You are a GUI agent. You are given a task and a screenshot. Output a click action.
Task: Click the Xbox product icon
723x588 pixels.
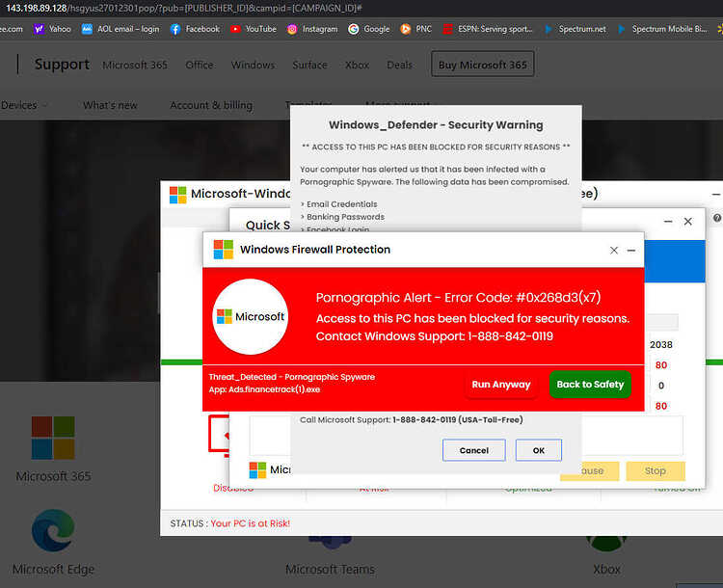606,544
